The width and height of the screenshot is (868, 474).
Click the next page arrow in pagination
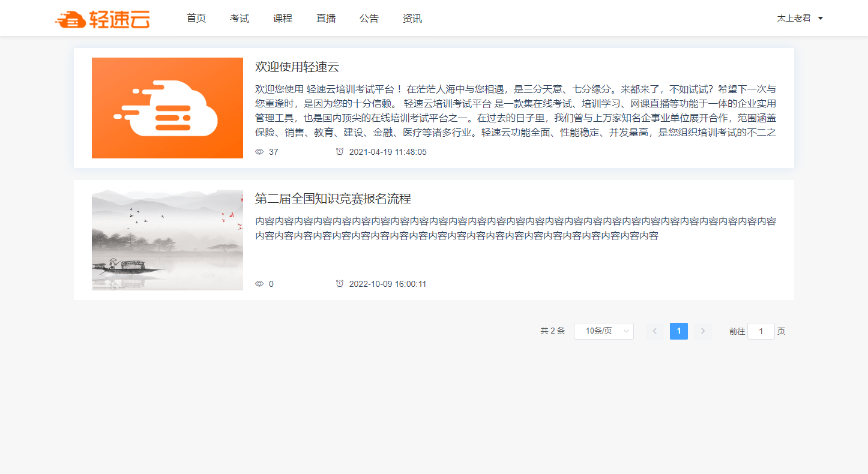703,331
